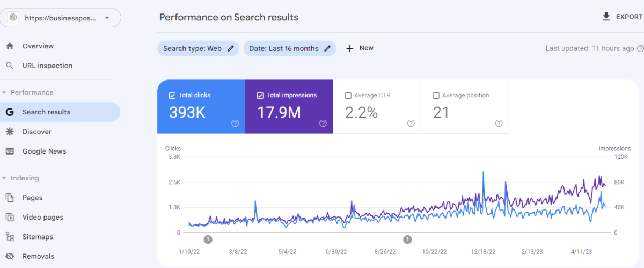Click the help icon on Total impressions card
This screenshot has height=268, width=644.
coord(323,123)
